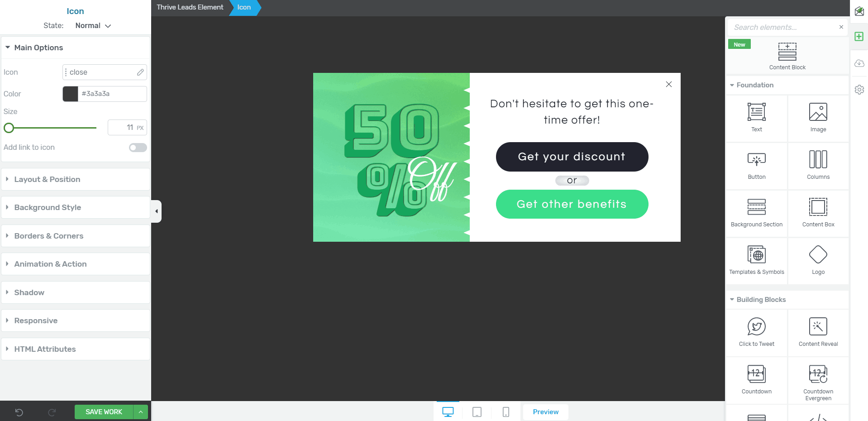Screen dimensions: 868x421
Task: Expand the Borders & Corners section
Action: click(x=76, y=236)
